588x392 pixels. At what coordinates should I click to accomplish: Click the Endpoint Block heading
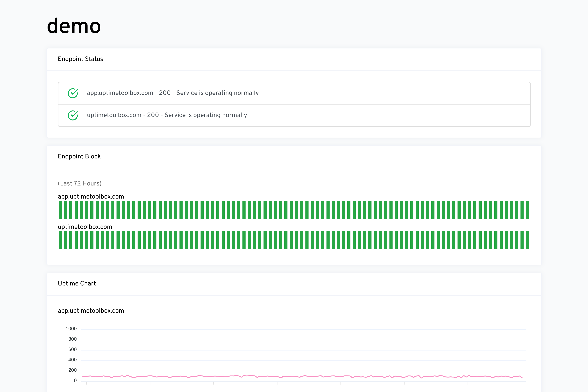pyautogui.click(x=79, y=156)
